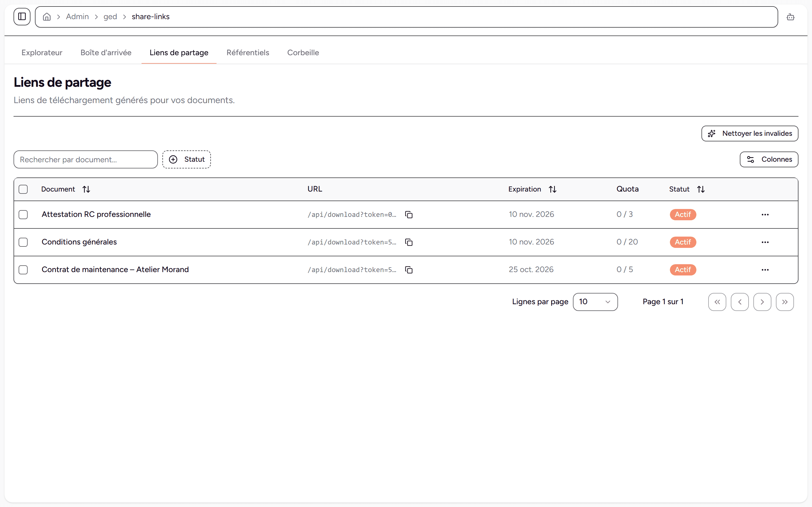The image size is (812, 507).
Task: Switch to the Corbeille tab
Action: pos(303,53)
